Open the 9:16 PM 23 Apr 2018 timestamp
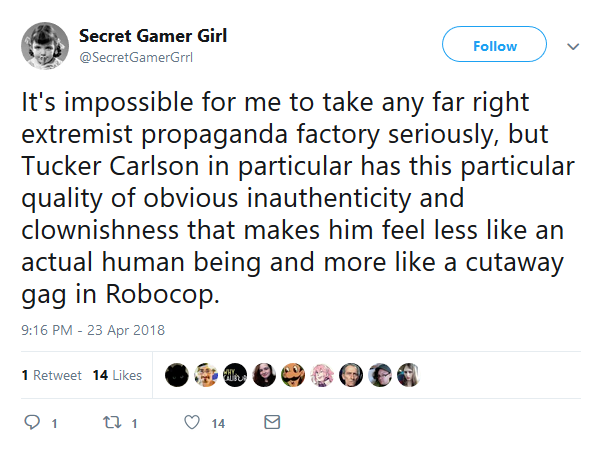 point(93,330)
